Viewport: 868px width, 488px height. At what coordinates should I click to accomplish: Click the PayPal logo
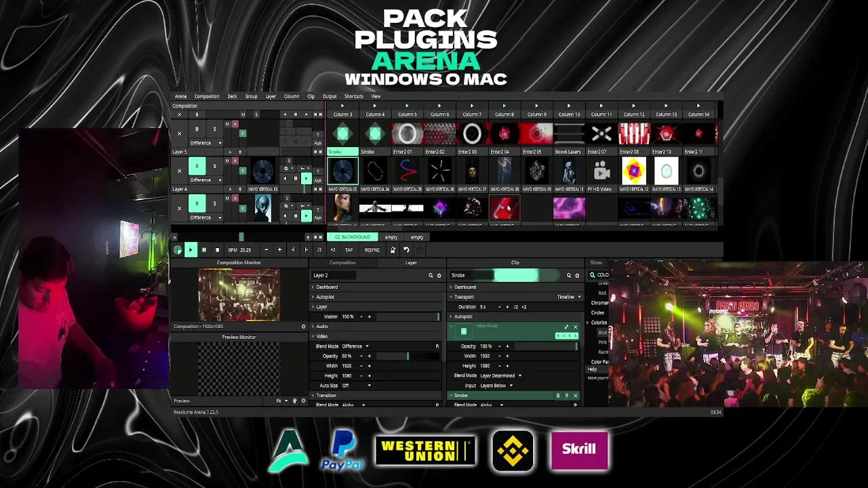pos(344,451)
